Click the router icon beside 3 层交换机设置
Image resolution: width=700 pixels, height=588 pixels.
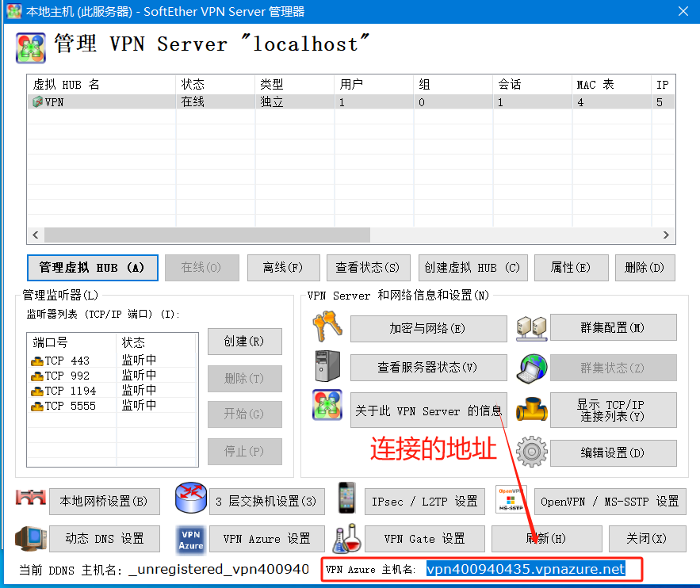(x=191, y=498)
